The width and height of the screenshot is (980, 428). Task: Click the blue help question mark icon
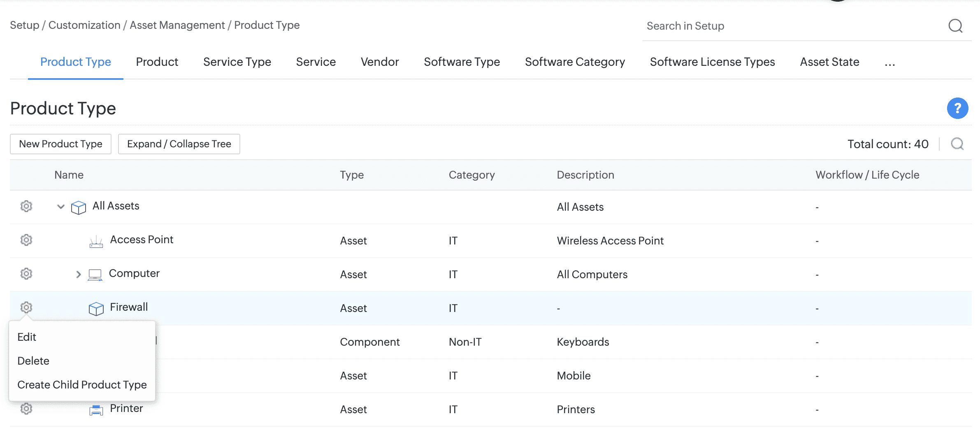click(x=957, y=108)
